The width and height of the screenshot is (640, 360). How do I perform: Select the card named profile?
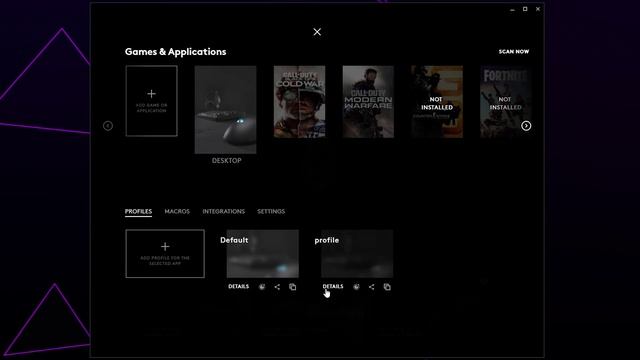(x=357, y=253)
